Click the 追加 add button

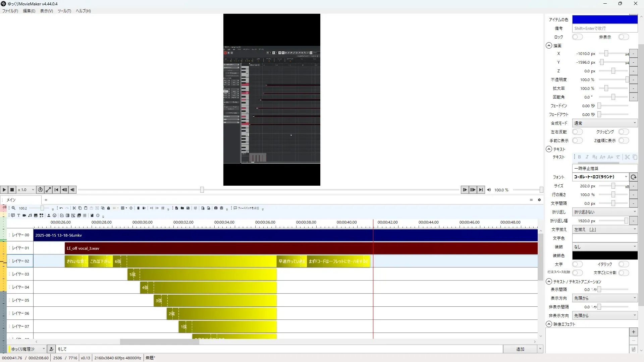pos(520,349)
